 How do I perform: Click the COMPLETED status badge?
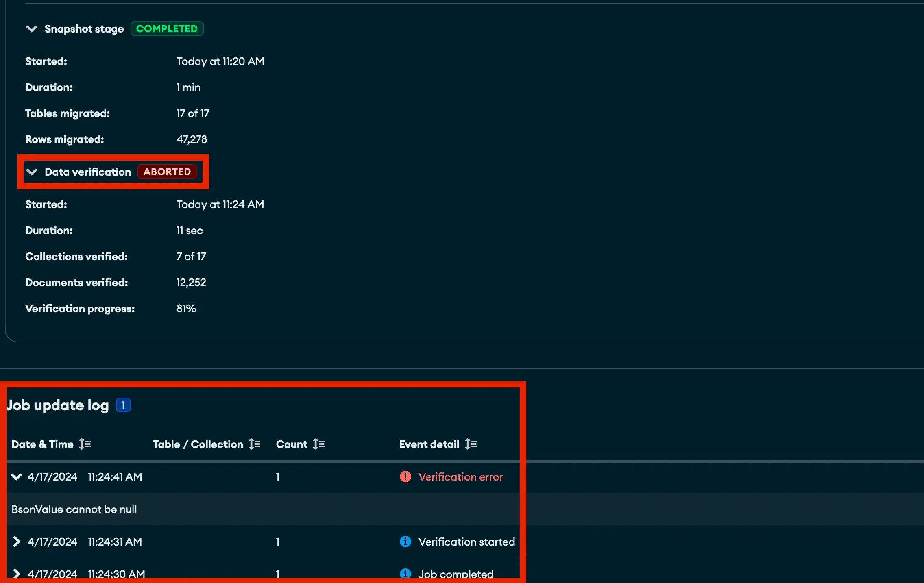tap(167, 28)
